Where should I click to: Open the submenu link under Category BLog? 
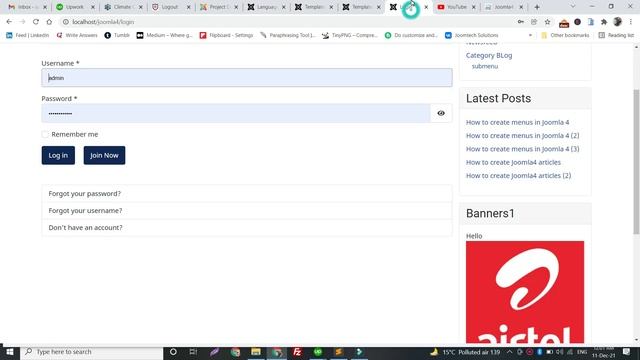coord(484,66)
